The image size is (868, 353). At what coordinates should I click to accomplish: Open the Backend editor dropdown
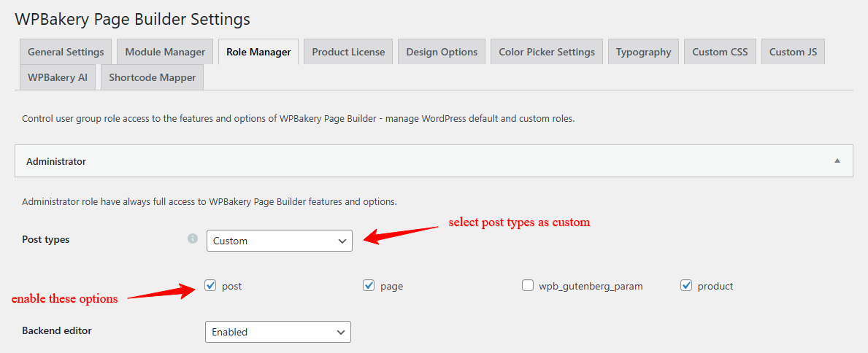click(x=277, y=332)
